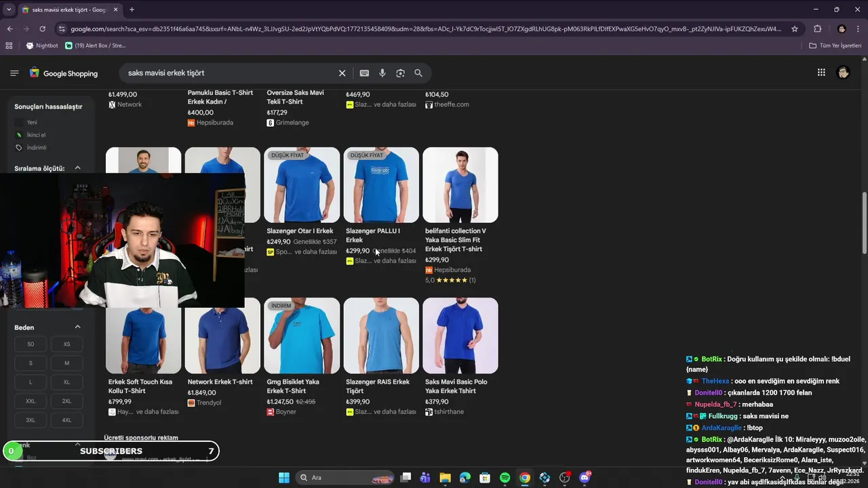Open a new browser tab
This screenshot has height=488, width=868.
[x=132, y=9]
